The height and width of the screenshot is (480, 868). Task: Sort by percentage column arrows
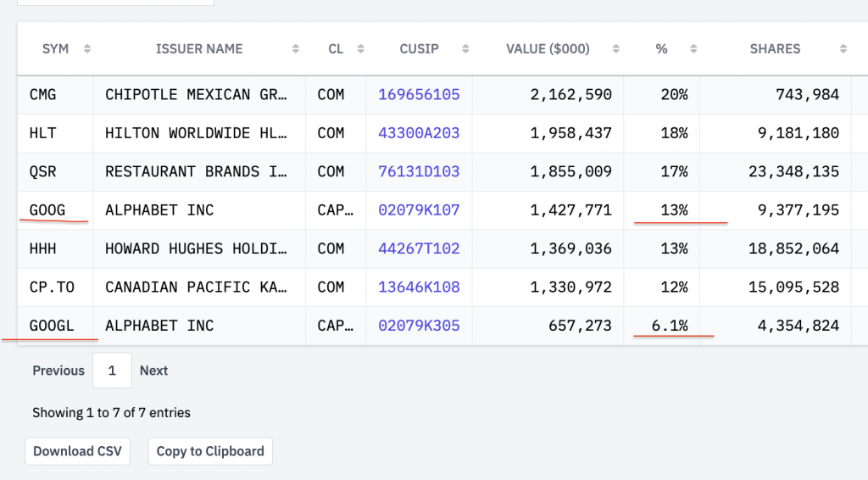(693, 49)
